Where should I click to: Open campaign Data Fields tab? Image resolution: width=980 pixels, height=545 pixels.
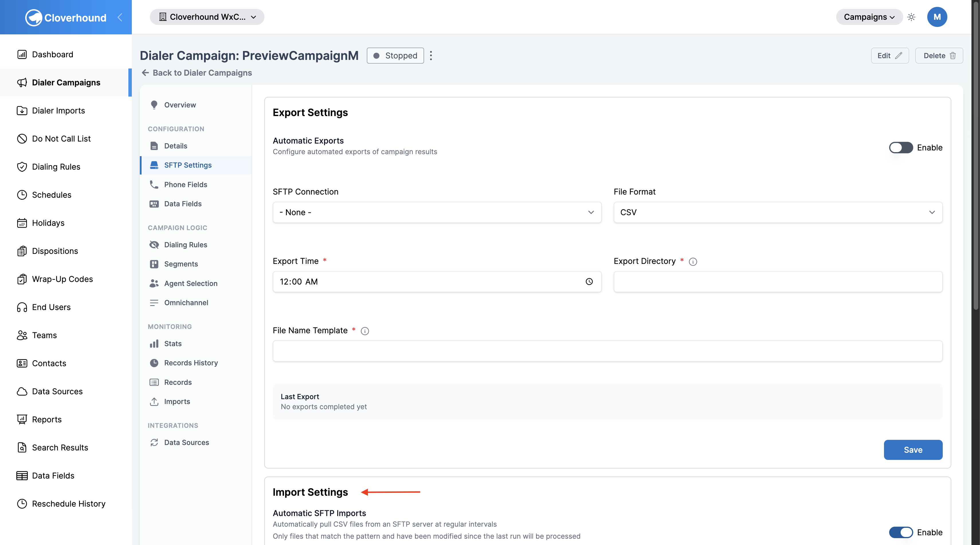[x=195, y=204]
